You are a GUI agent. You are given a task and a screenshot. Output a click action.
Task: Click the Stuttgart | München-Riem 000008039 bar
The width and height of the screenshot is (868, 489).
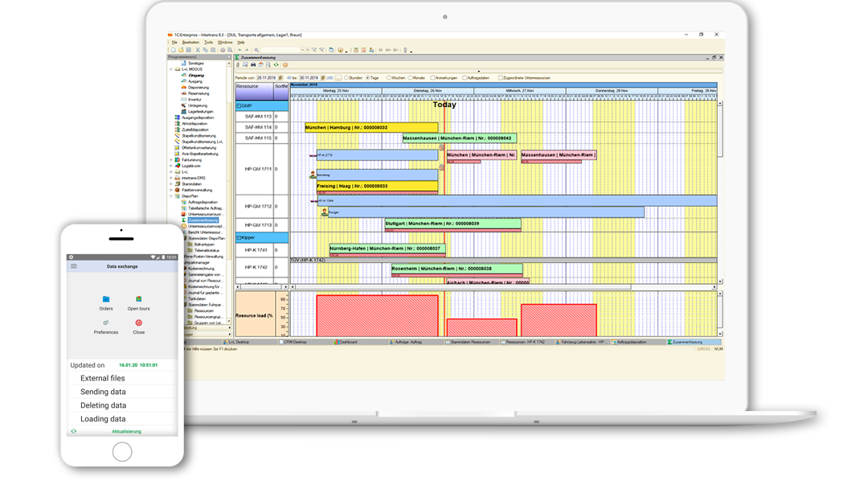[452, 224]
